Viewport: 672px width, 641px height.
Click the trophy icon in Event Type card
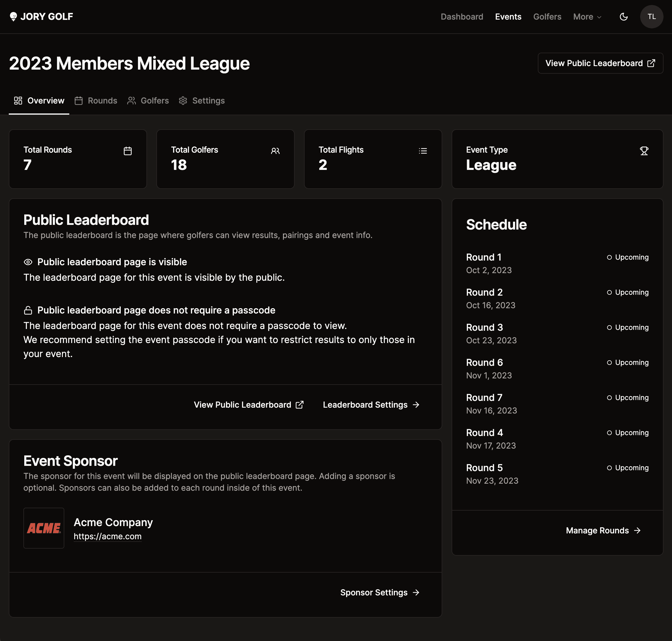pos(644,151)
